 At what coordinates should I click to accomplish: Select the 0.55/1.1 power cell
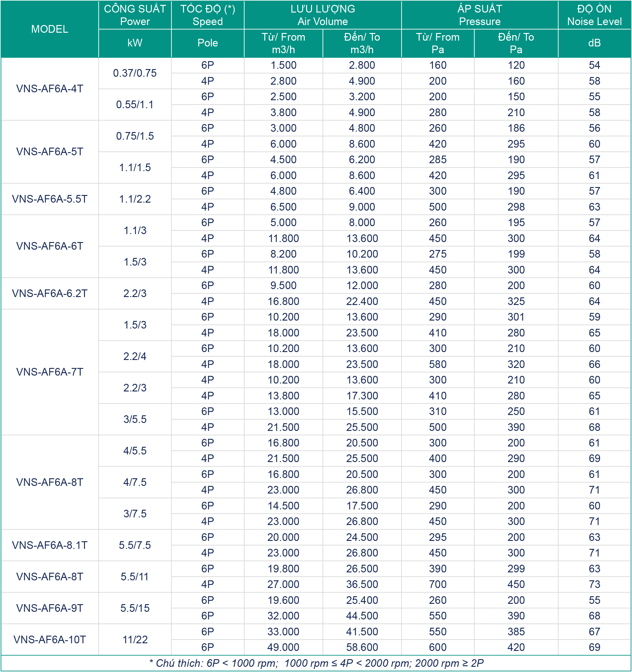[x=135, y=105]
